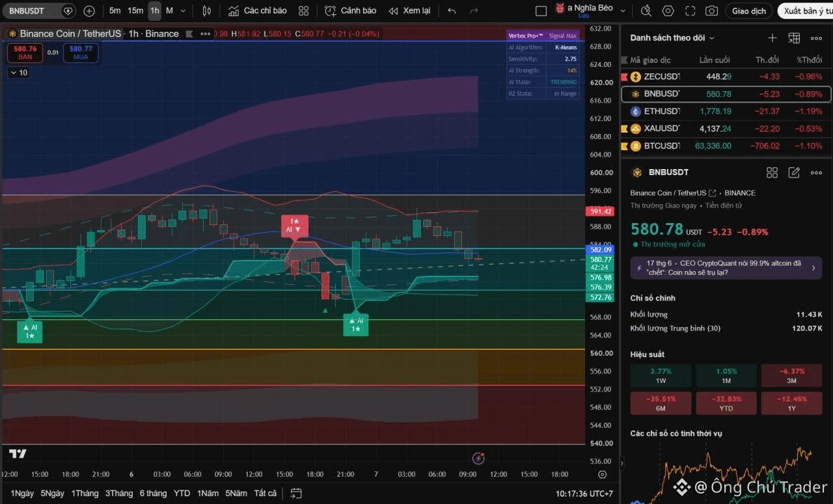833x504 pixels.
Task: Open BNBUSDT details more options dots
Action: point(816,172)
